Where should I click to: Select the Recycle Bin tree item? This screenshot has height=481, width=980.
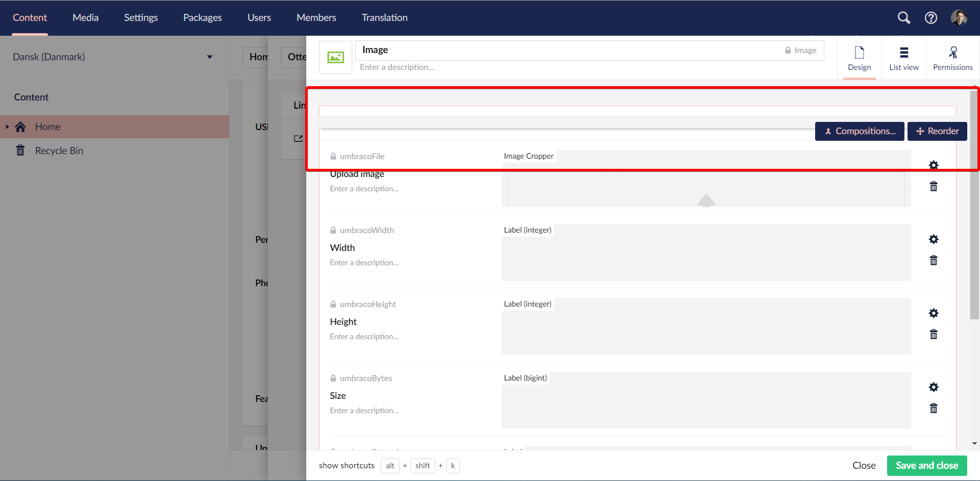(60, 150)
